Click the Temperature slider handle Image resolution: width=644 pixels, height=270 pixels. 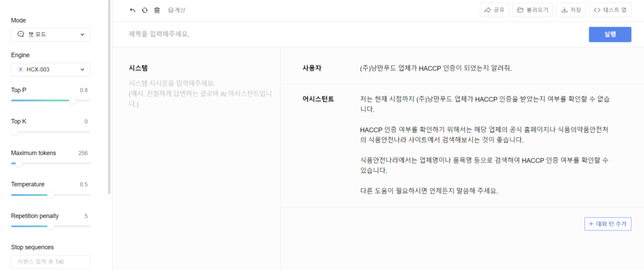51,194
